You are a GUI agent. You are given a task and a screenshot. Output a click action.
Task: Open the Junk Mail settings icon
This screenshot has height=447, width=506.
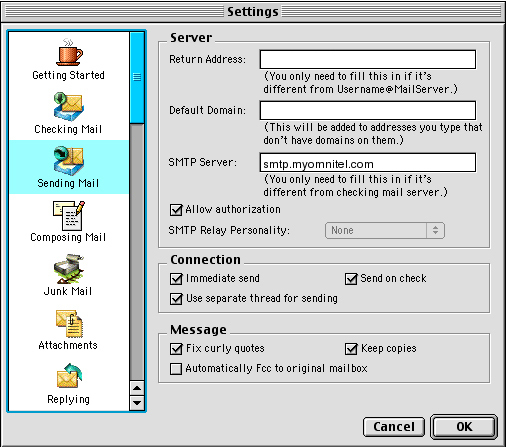(69, 269)
